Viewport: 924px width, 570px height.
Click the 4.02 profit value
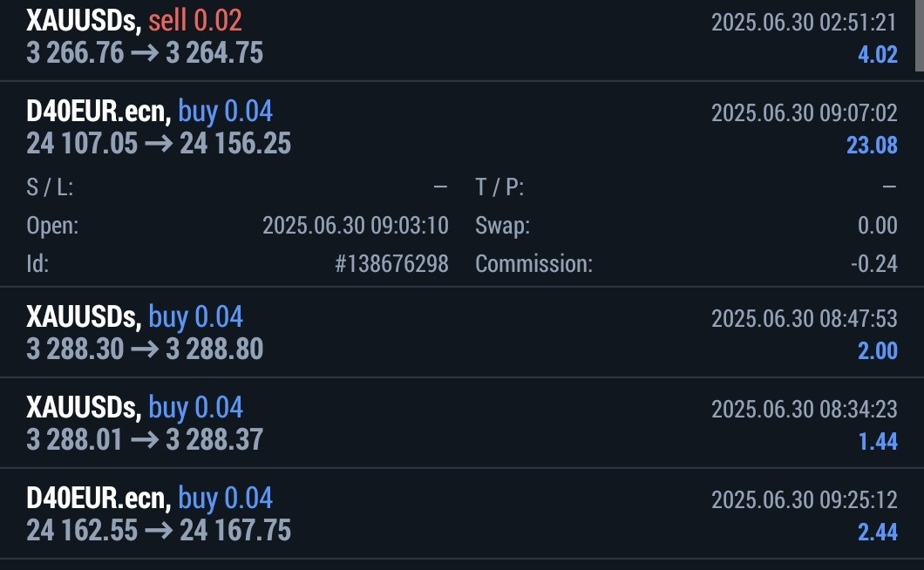coord(877,54)
